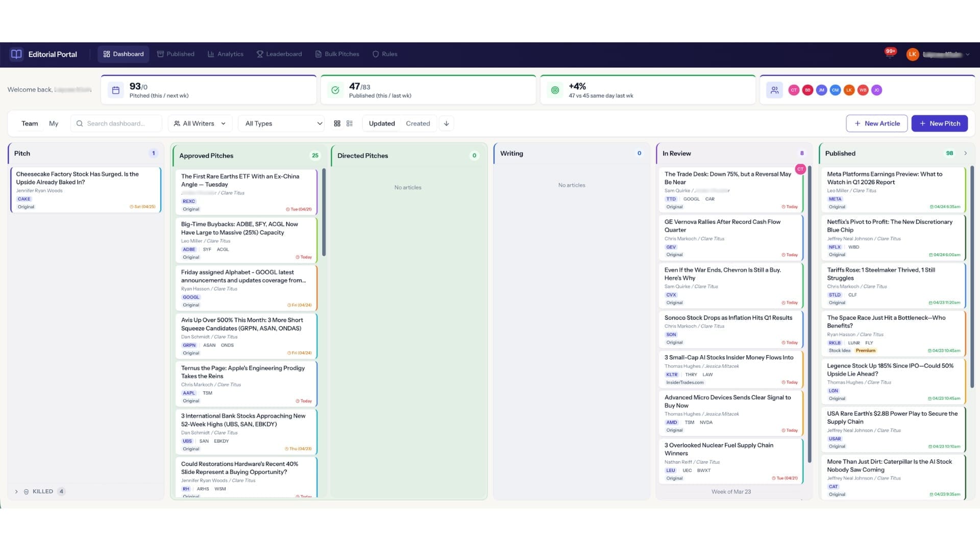Click the target icon beside +4%

(555, 90)
